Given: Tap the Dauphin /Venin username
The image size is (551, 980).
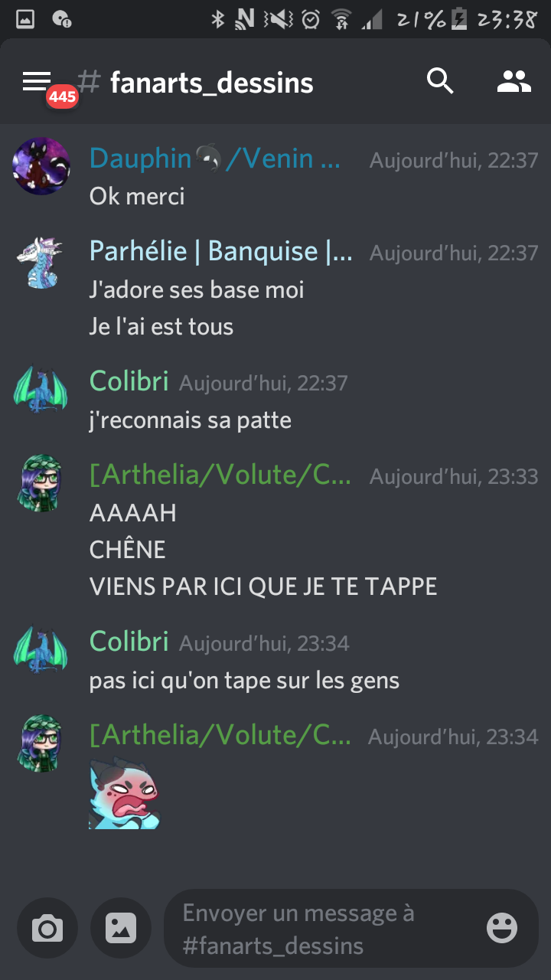Looking at the screenshot, I should click(215, 158).
